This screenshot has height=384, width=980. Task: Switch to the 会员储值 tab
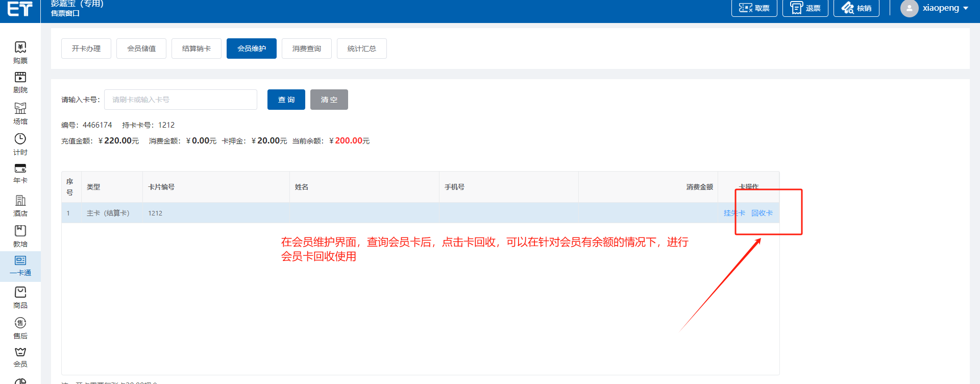pyautogui.click(x=141, y=49)
